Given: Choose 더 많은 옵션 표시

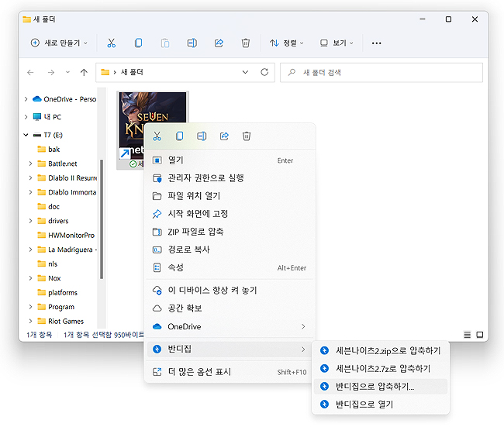Looking at the screenshot, I should point(230,372).
